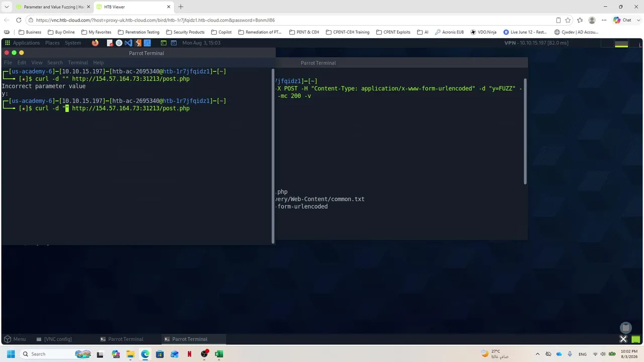Open the Copilot bookmarks folder

(x=221, y=32)
